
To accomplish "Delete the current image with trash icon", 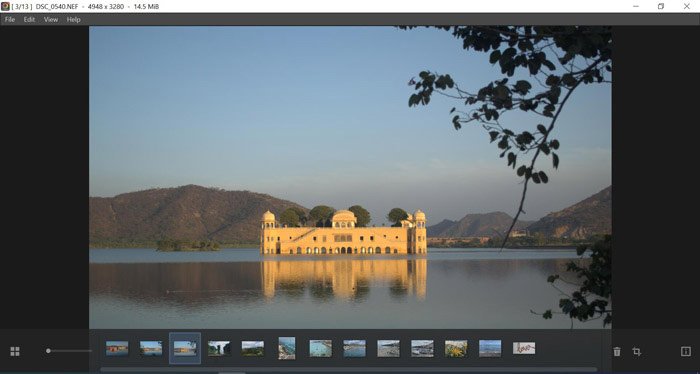I will coord(617,352).
